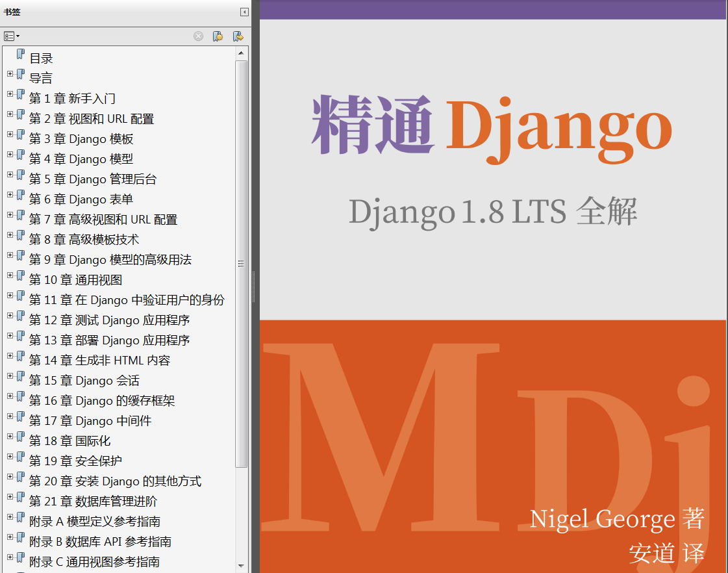Click the bookmark icon beside 第 1 章 新手入门

(20, 94)
